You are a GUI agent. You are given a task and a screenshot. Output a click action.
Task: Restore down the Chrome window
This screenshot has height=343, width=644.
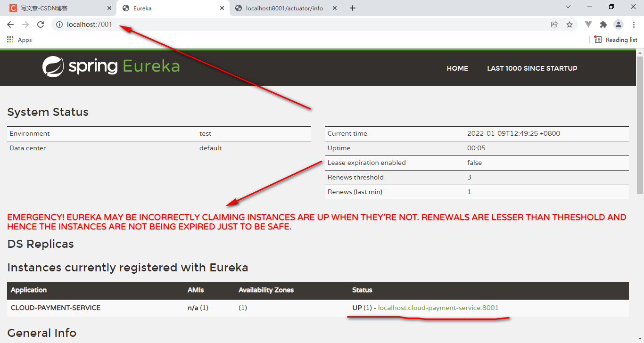tap(611, 7)
